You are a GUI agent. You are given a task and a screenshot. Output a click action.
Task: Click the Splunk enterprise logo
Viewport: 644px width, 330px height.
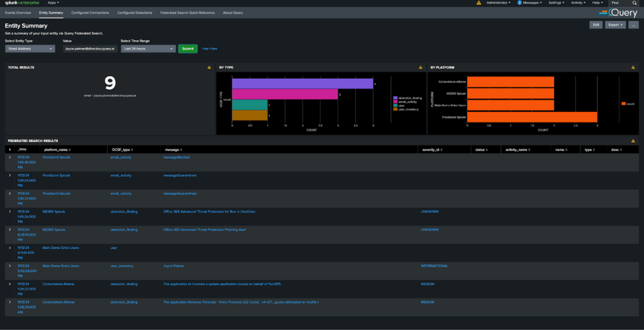pyautogui.click(x=22, y=3)
